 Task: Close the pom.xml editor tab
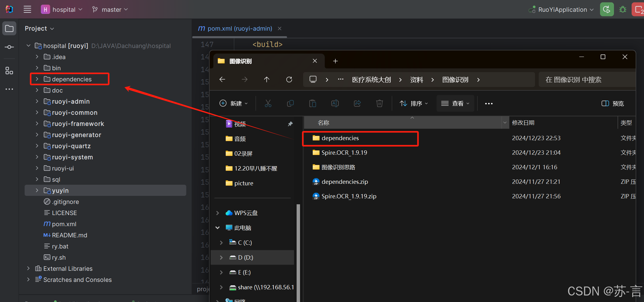(x=280, y=28)
